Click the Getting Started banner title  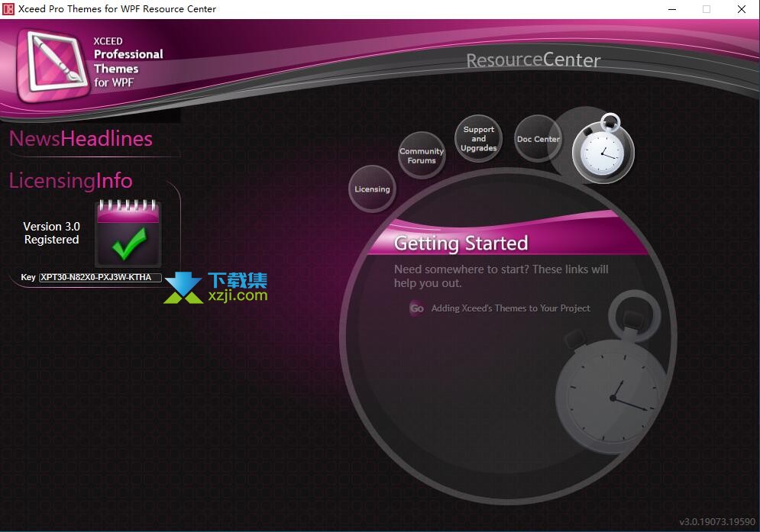tap(461, 243)
